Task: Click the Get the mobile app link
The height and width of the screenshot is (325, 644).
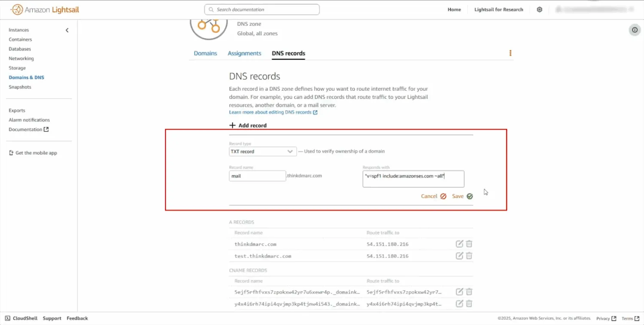Action: [x=33, y=153]
